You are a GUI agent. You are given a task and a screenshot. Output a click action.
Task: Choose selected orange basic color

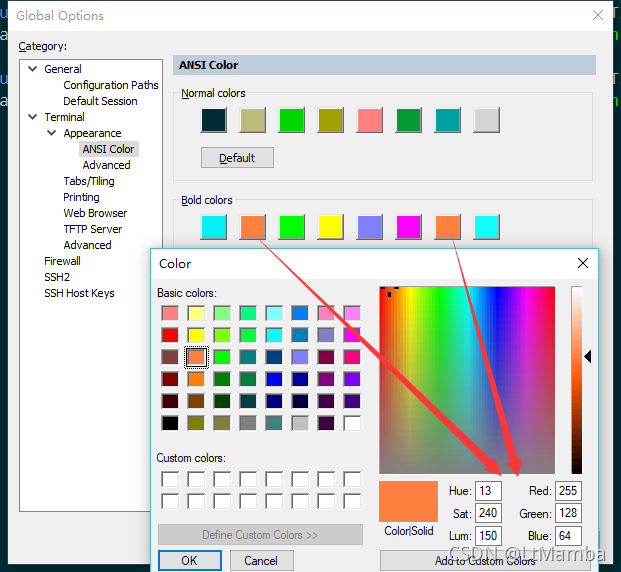[x=196, y=357]
